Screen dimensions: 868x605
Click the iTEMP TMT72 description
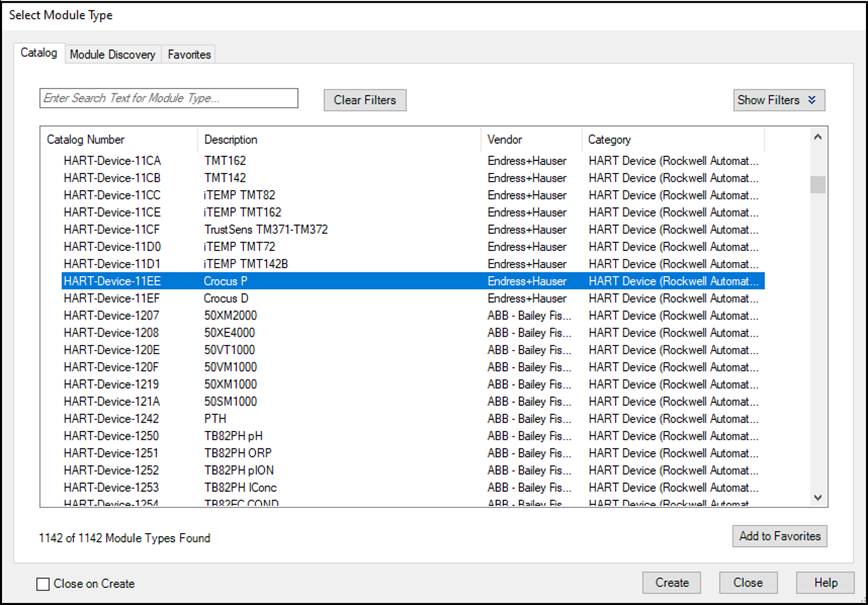240,247
